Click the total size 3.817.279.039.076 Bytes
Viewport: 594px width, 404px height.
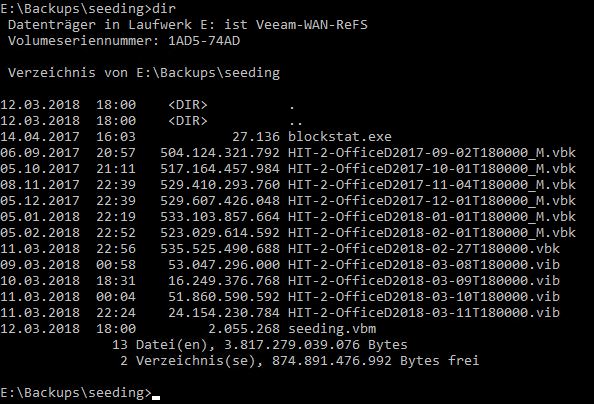[316, 344]
